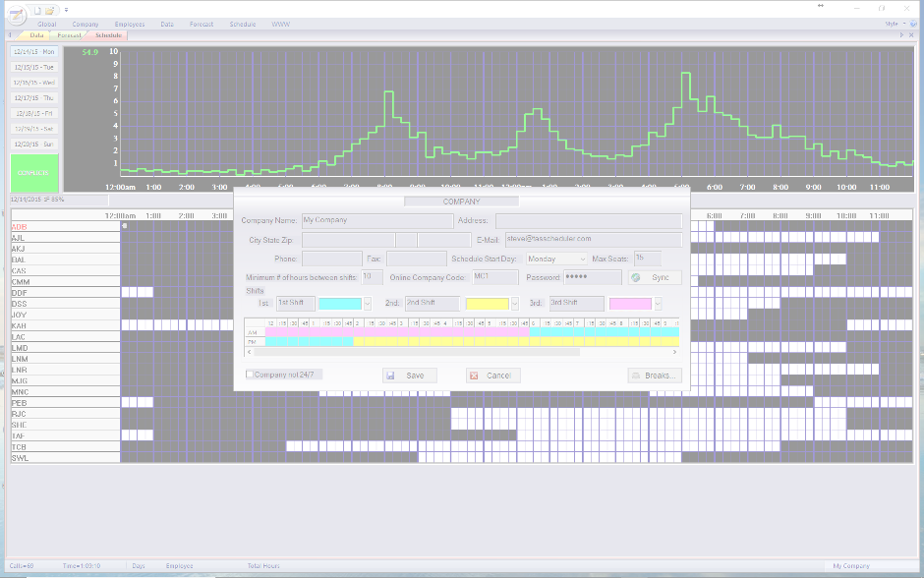Click the Address input field

[x=589, y=221]
